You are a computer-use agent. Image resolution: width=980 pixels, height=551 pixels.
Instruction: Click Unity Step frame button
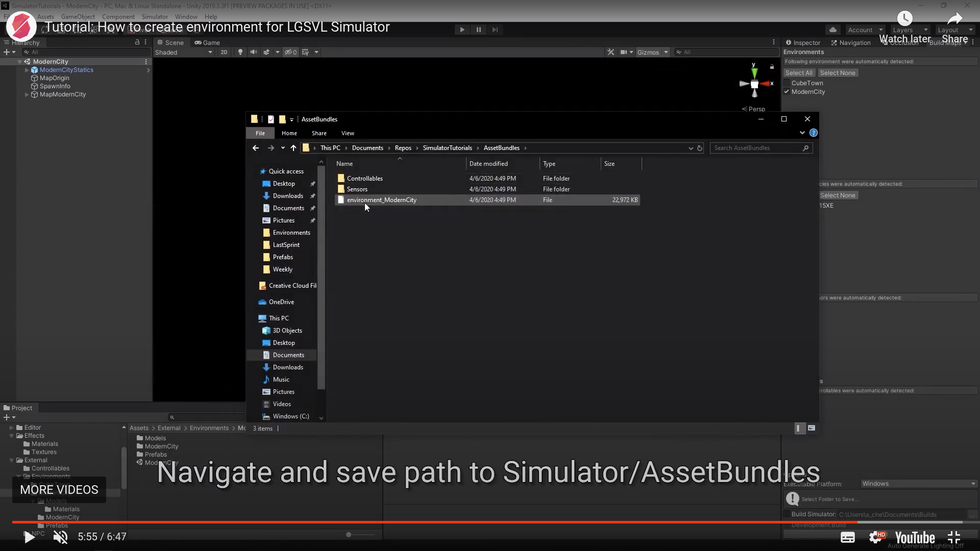pos(495,30)
